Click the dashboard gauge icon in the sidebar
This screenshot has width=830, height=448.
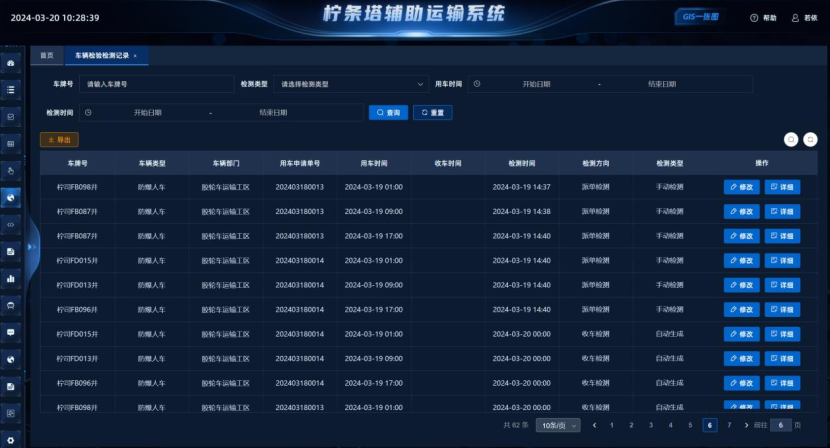(x=11, y=62)
